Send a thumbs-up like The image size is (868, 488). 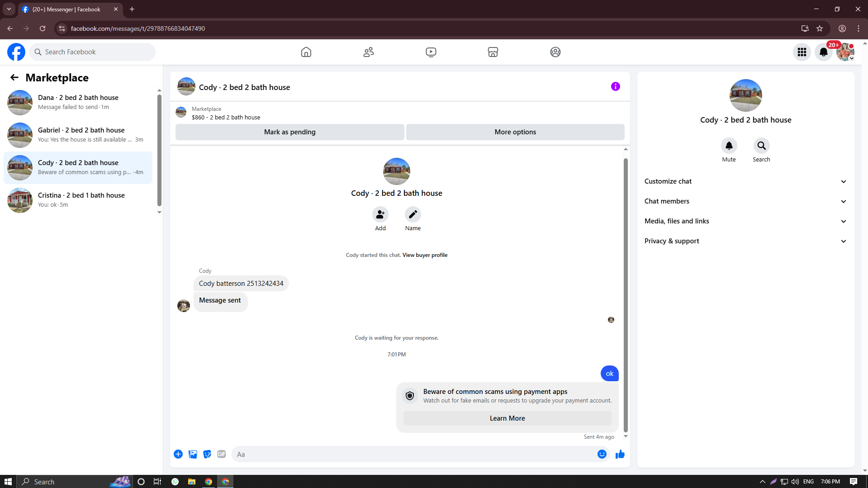(620, 454)
